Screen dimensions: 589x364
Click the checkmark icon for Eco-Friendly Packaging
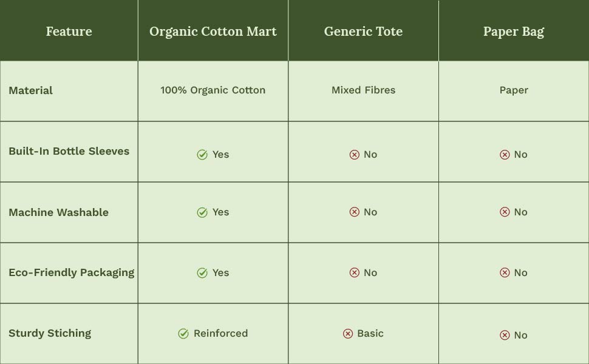202,273
